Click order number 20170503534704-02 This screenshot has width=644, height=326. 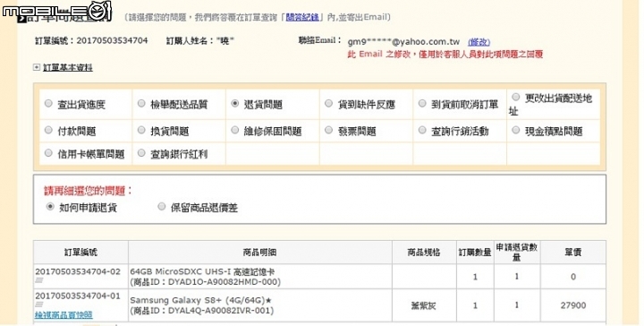pos(78,271)
